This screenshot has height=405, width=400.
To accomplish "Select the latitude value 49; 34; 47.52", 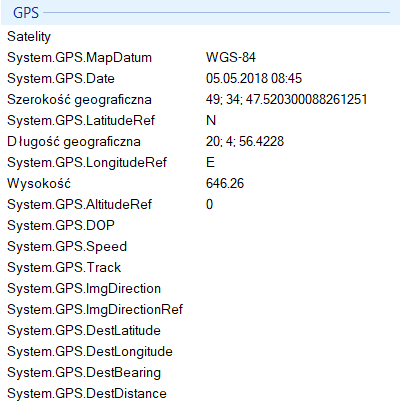I will point(286,99).
